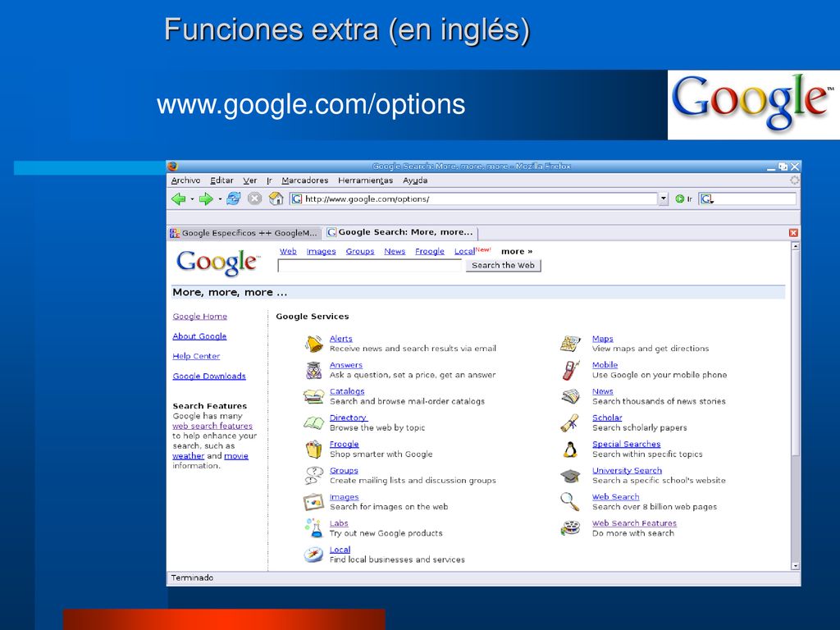The width and height of the screenshot is (840, 630).
Task: Open the Scholar service link
Action: click(607, 418)
